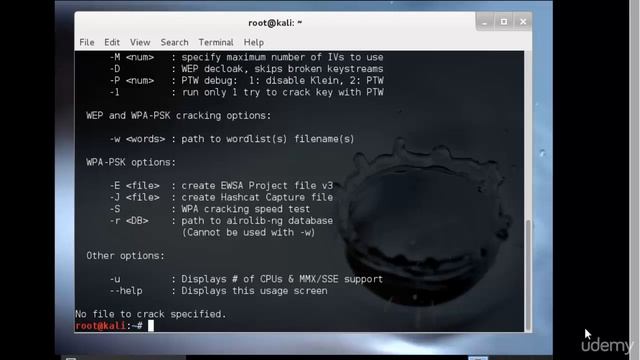Click the '-w <words>' wordlist option line

231,139
